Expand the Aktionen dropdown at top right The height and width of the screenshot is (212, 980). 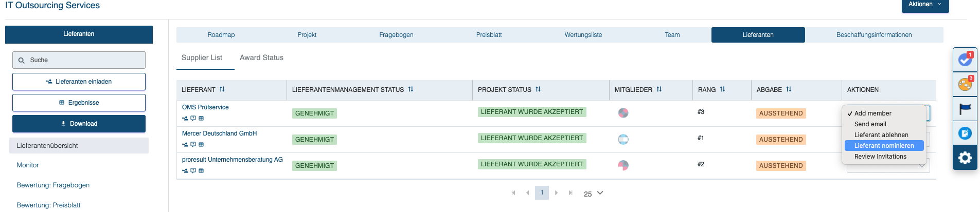[x=924, y=5]
